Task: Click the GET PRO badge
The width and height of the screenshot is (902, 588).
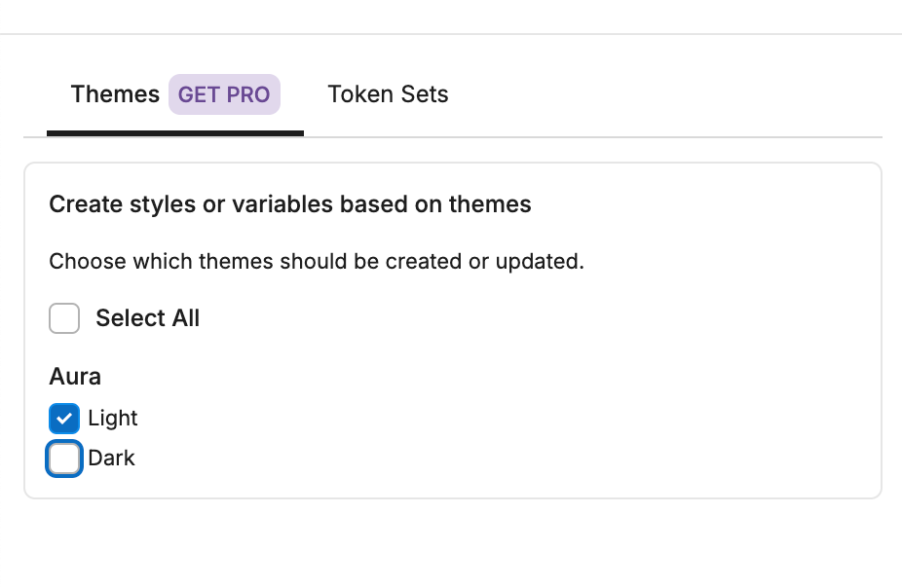Action: point(224,94)
